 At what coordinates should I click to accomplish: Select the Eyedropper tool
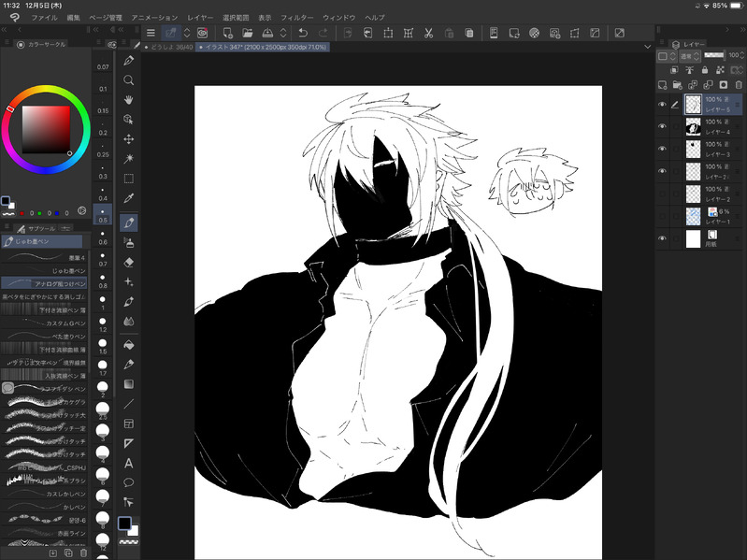129,198
